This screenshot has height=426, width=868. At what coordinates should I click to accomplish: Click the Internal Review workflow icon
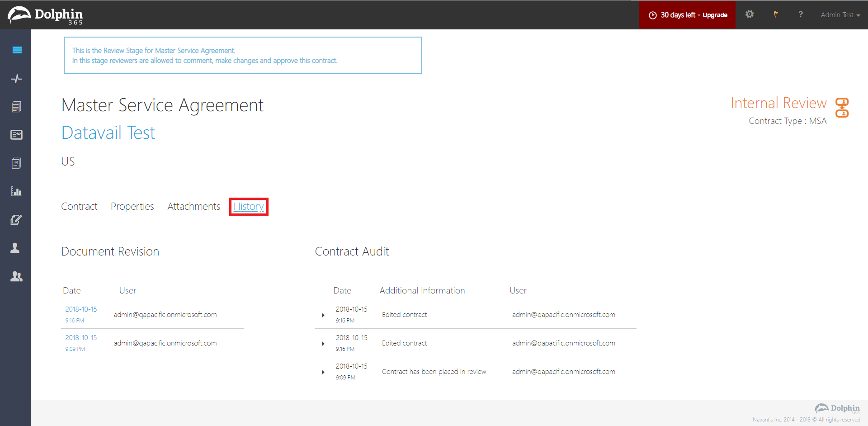(x=842, y=108)
